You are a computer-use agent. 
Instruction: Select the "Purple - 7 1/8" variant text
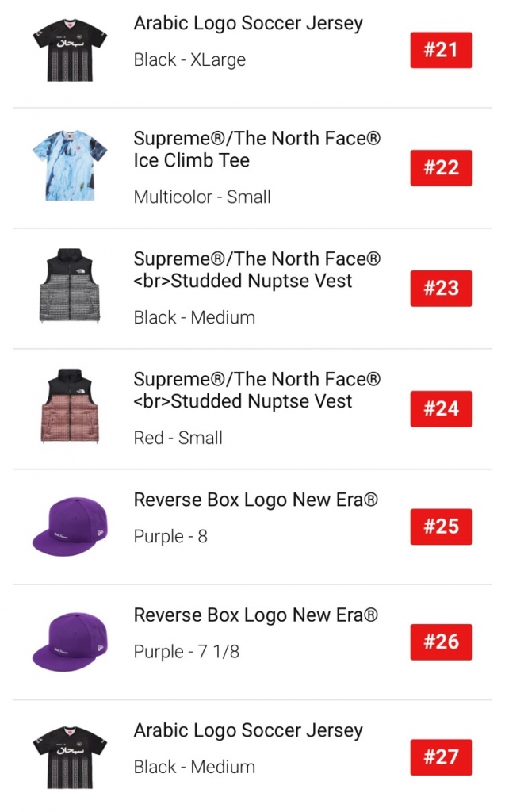coord(186,652)
